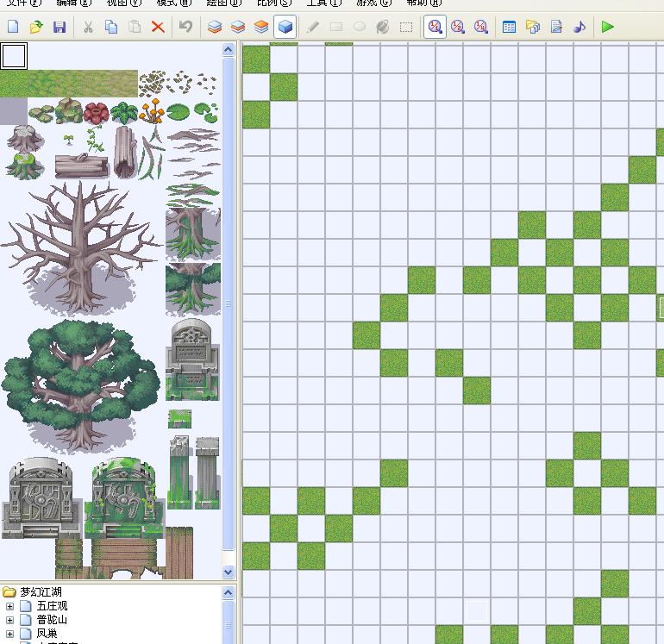
Task: Pick the red rafflesia flower tile
Action: tap(96, 112)
